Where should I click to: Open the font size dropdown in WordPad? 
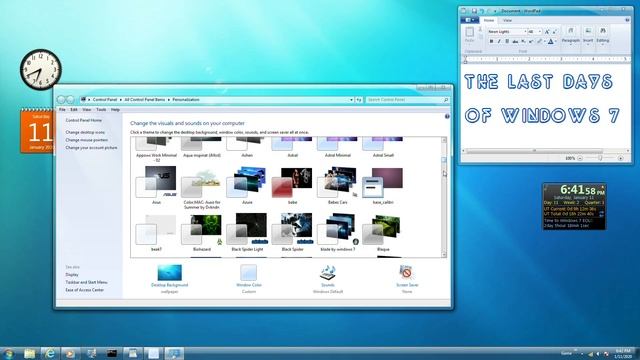[x=539, y=31]
